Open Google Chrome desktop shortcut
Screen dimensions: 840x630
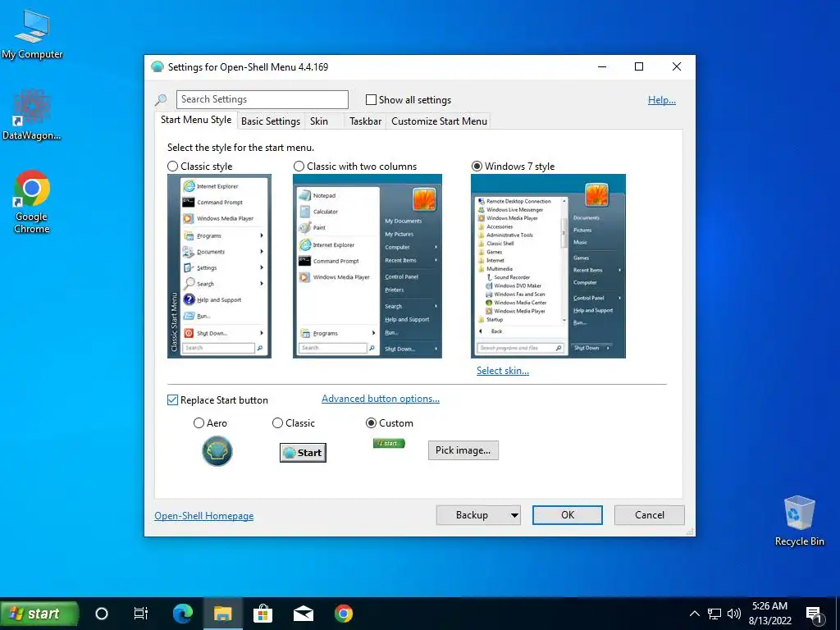point(32,202)
